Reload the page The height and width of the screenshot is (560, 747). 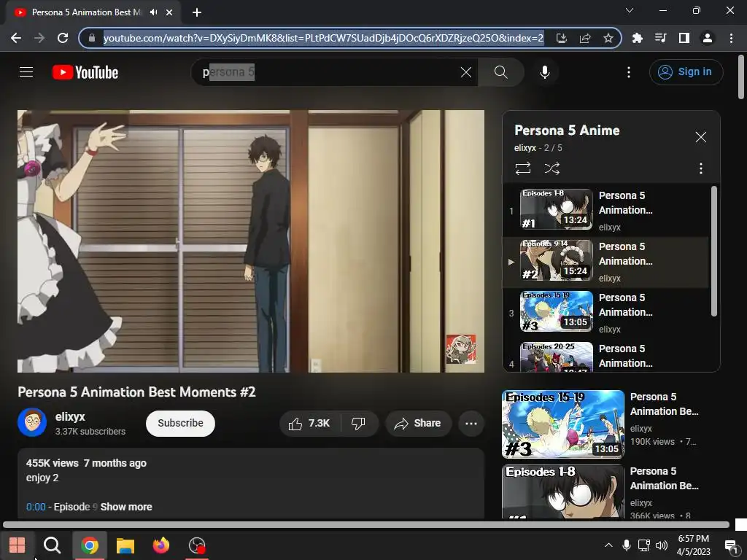(x=63, y=38)
